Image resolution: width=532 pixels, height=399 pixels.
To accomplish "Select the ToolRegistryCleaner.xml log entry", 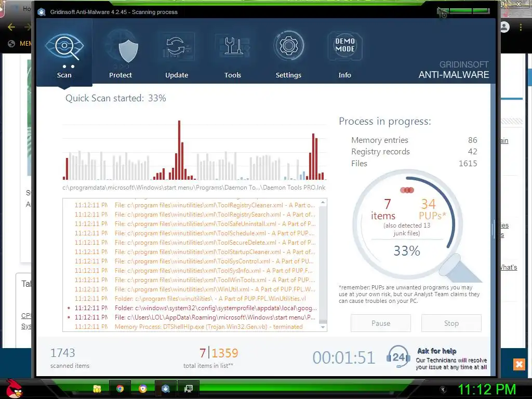I will coord(195,205).
